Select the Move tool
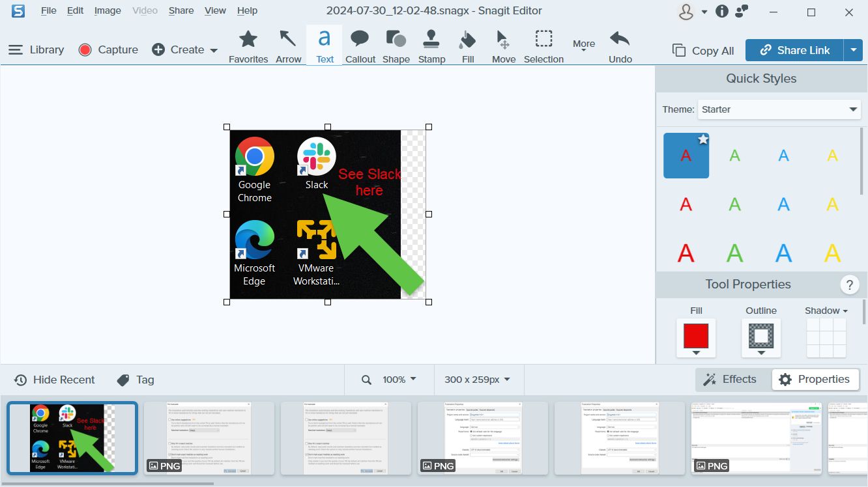This screenshot has width=868, height=487. pos(504,46)
